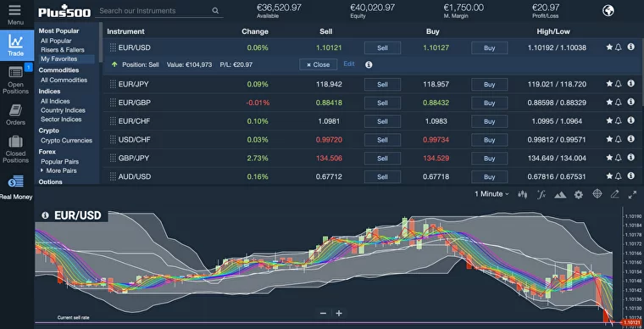Open All Commodities category
644x329 pixels.
[x=64, y=80]
